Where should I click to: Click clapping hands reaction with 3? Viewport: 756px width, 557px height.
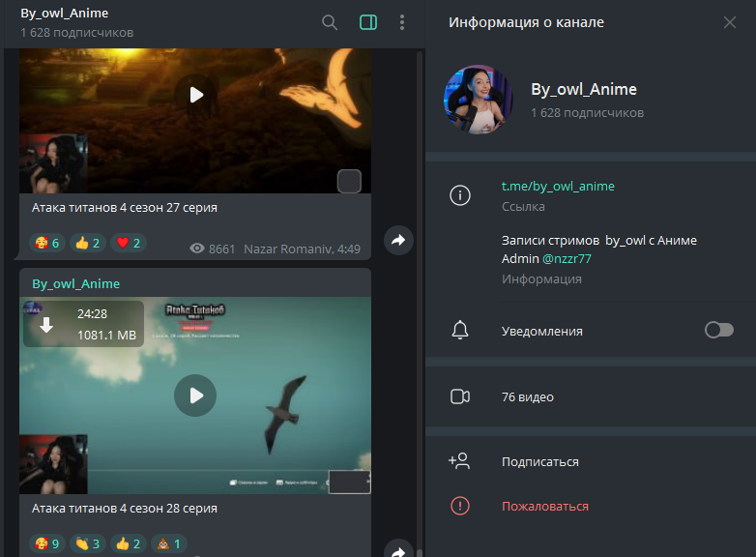coord(88,544)
